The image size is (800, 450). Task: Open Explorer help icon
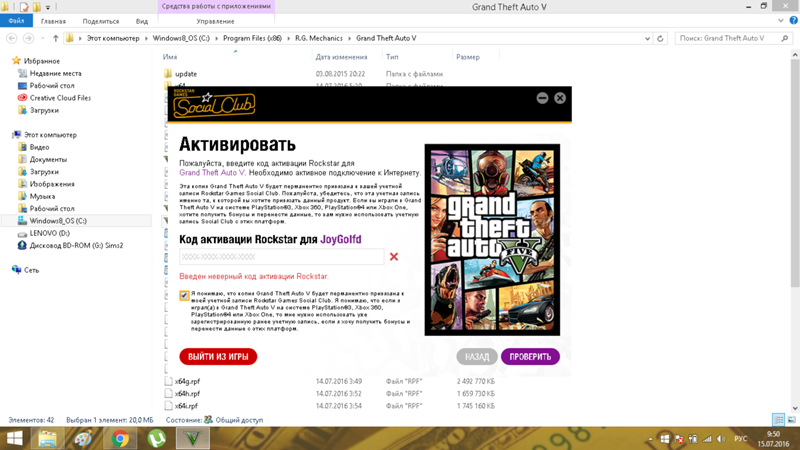793,20
